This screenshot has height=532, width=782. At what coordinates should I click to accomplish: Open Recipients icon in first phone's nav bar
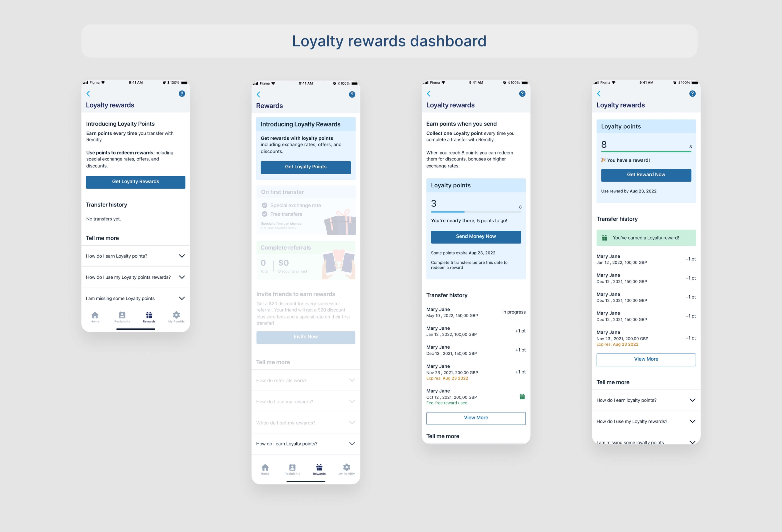(x=122, y=315)
